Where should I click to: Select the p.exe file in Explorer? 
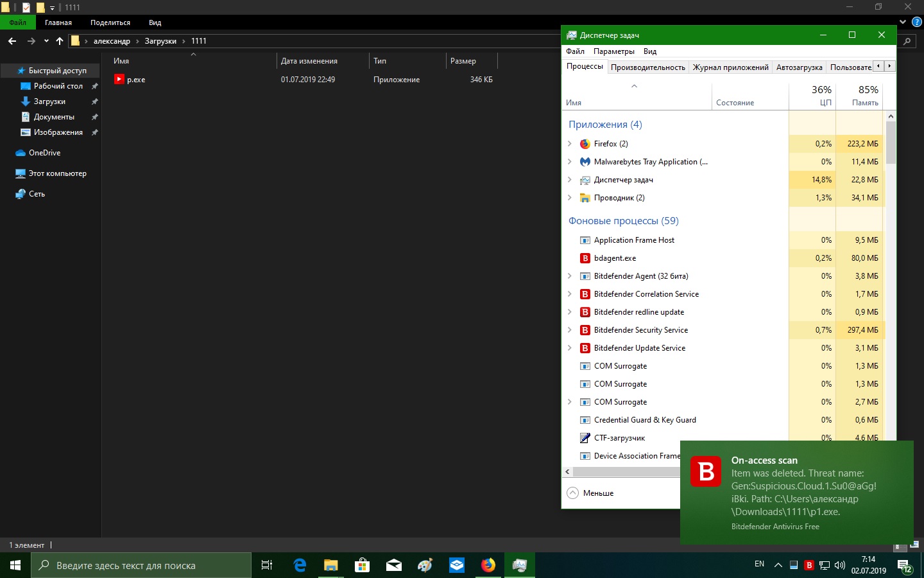[136, 80]
